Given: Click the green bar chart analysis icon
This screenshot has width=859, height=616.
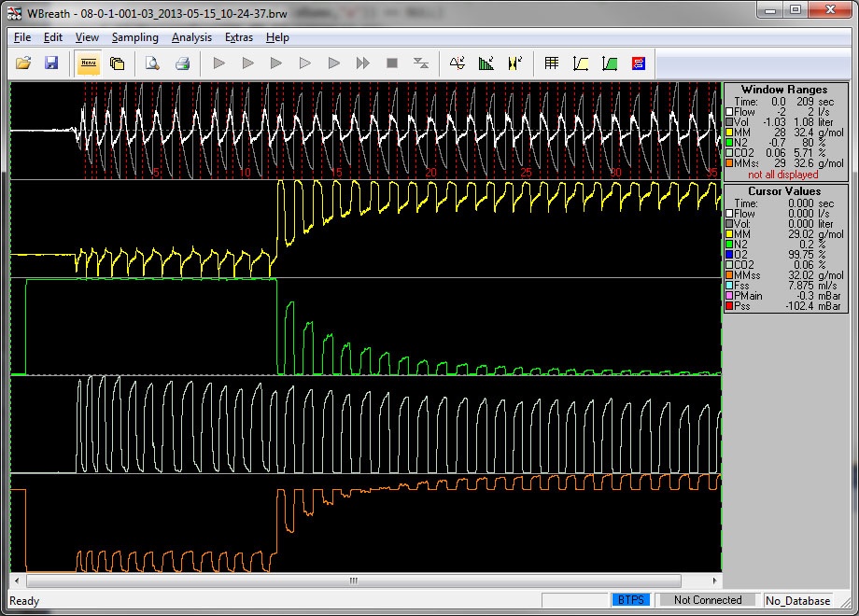Looking at the screenshot, I should [x=486, y=63].
